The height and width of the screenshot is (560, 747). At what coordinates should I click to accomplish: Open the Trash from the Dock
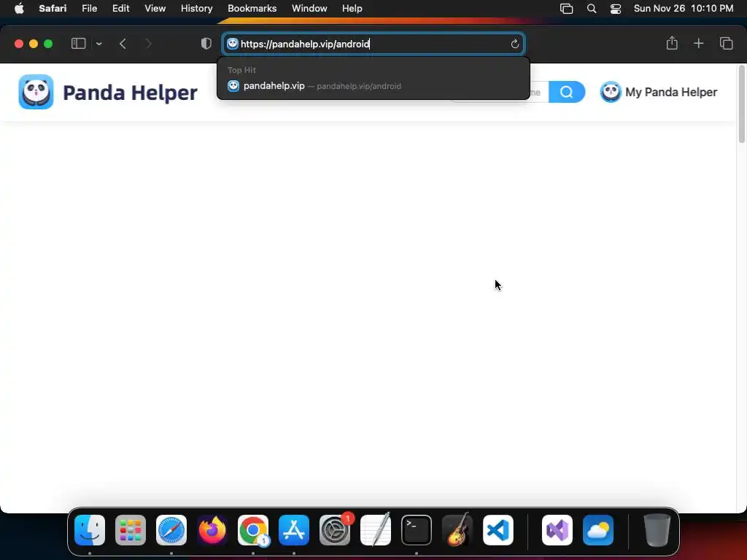coord(657,530)
